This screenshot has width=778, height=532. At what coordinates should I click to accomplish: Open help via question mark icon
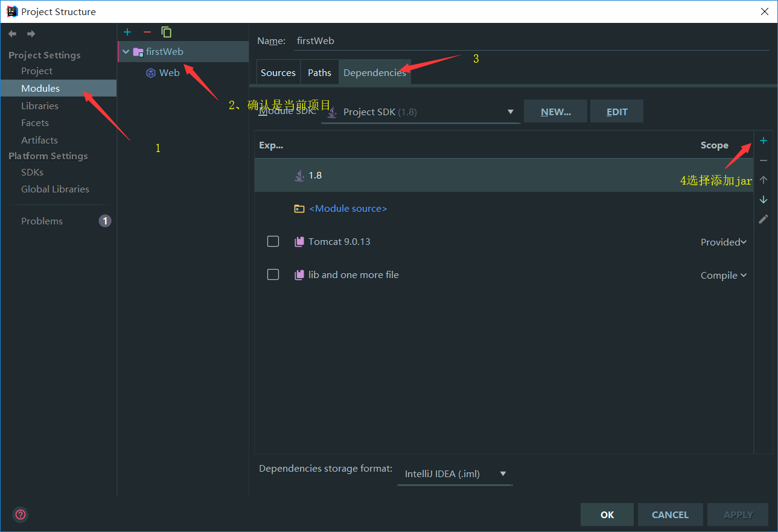[21, 515]
